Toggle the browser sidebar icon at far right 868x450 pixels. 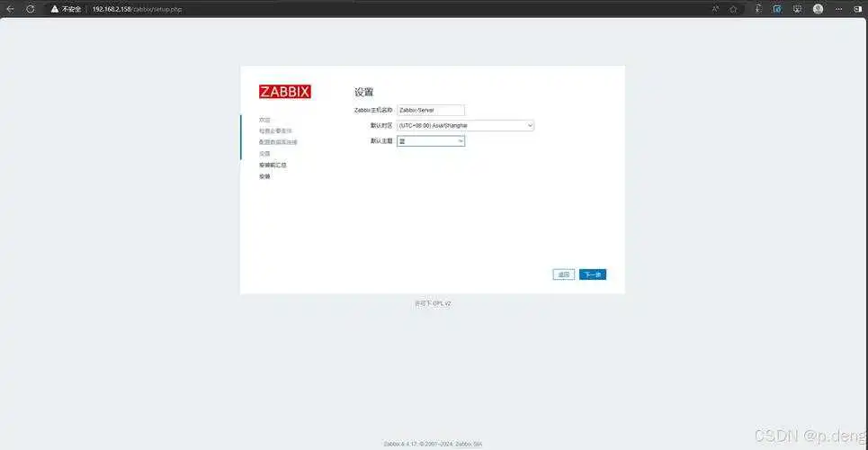click(x=859, y=9)
